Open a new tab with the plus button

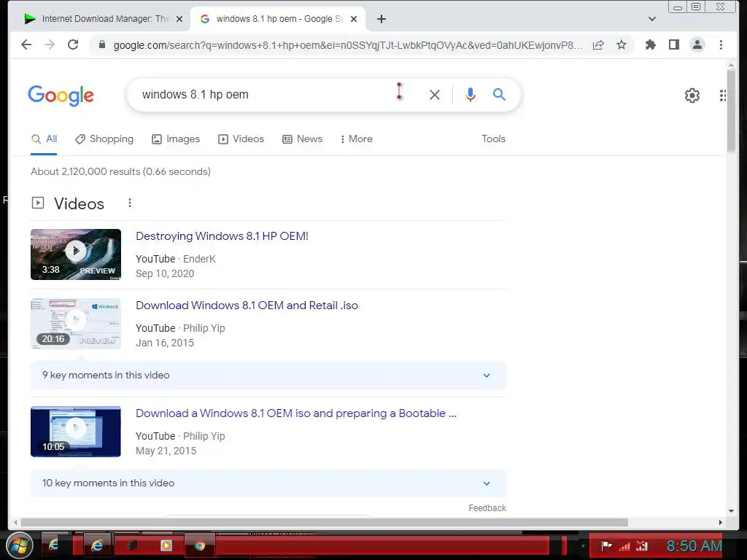click(381, 19)
